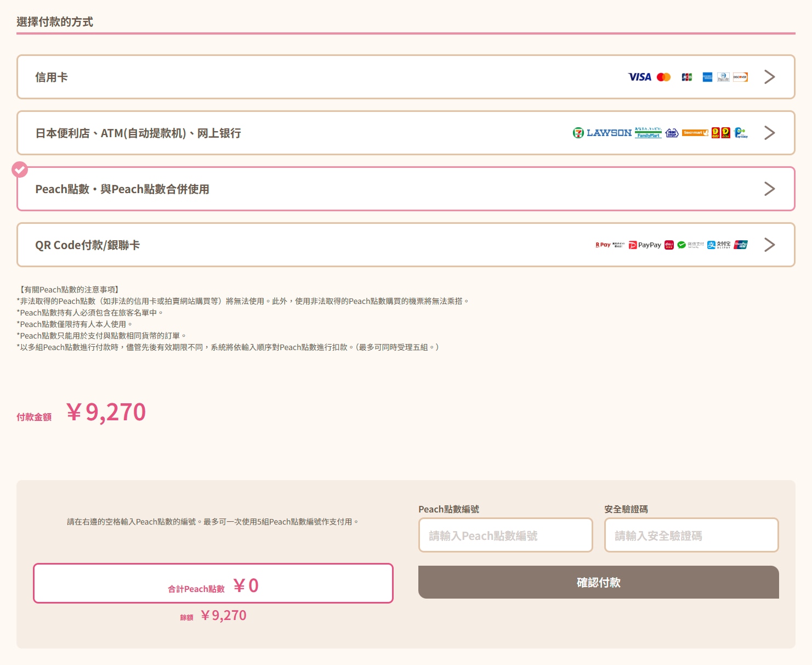Screen dimensions: 812x665
Task: Click the note about Peach點數持有人必須包含在旅客名單中
Action: (x=90, y=312)
